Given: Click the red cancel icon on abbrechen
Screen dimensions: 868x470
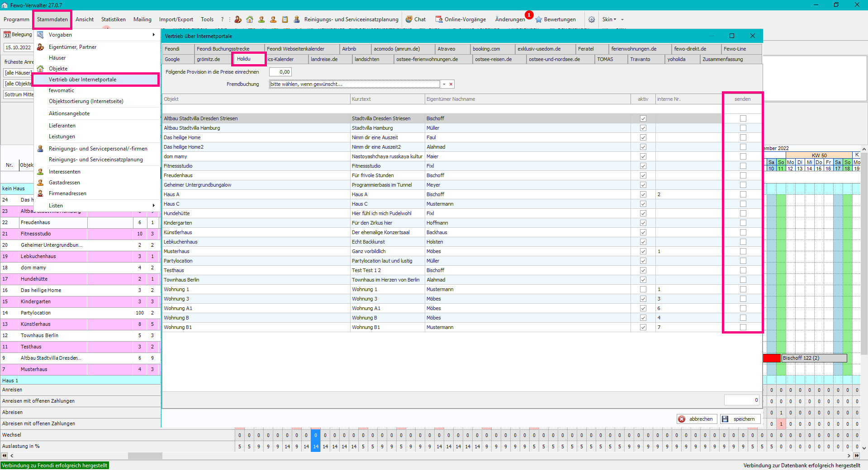Looking at the screenshot, I should pos(682,419).
